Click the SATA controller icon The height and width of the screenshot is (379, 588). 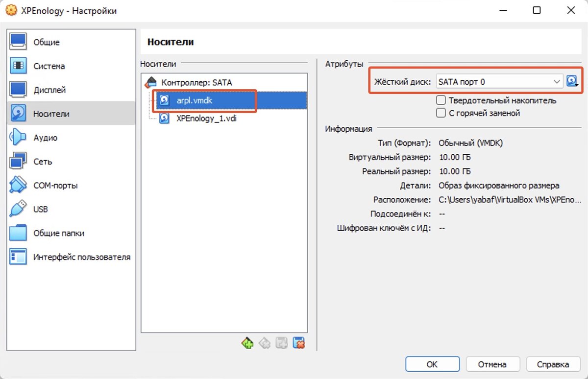coord(152,82)
